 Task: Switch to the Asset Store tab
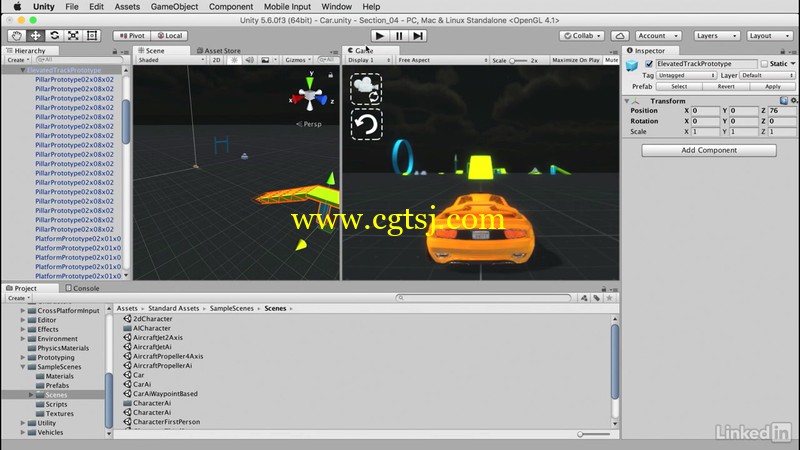(x=218, y=51)
